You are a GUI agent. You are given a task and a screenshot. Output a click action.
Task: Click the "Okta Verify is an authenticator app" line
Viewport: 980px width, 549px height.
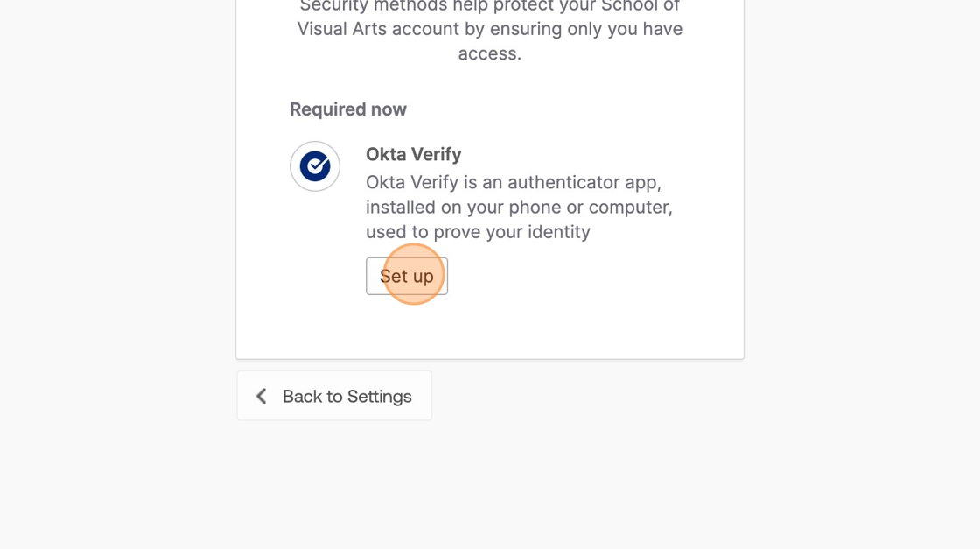pos(513,182)
